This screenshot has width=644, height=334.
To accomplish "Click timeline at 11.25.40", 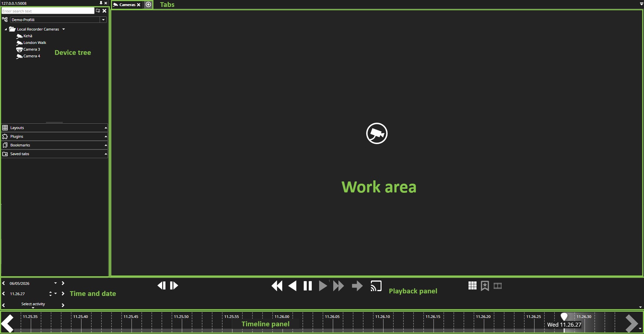I will tap(81, 317).
